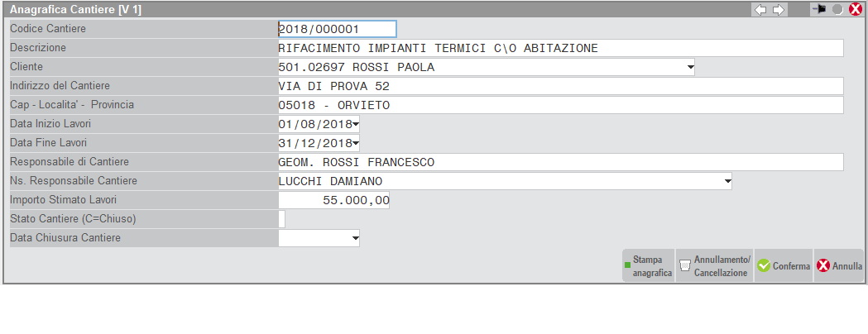Open the Data Chiusura Cantiere dropdown arrow

click(355, 238)
